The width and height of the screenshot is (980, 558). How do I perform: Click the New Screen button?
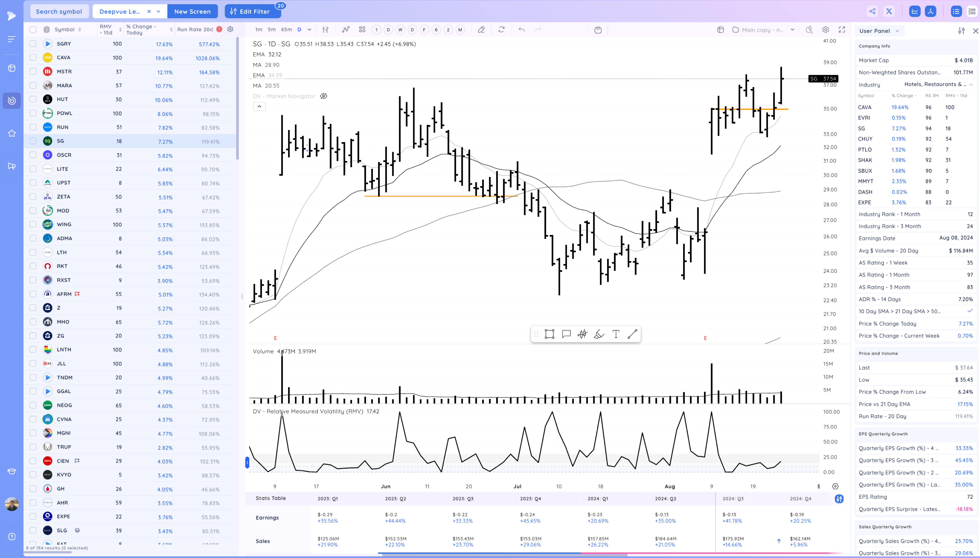192,12
